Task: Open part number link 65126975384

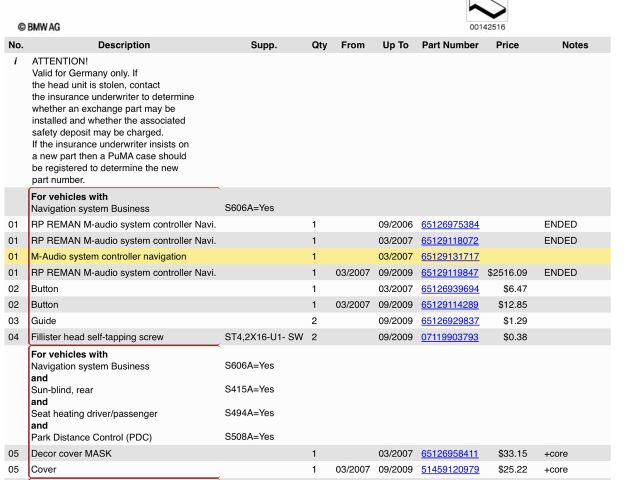Action: coord(450,225)
